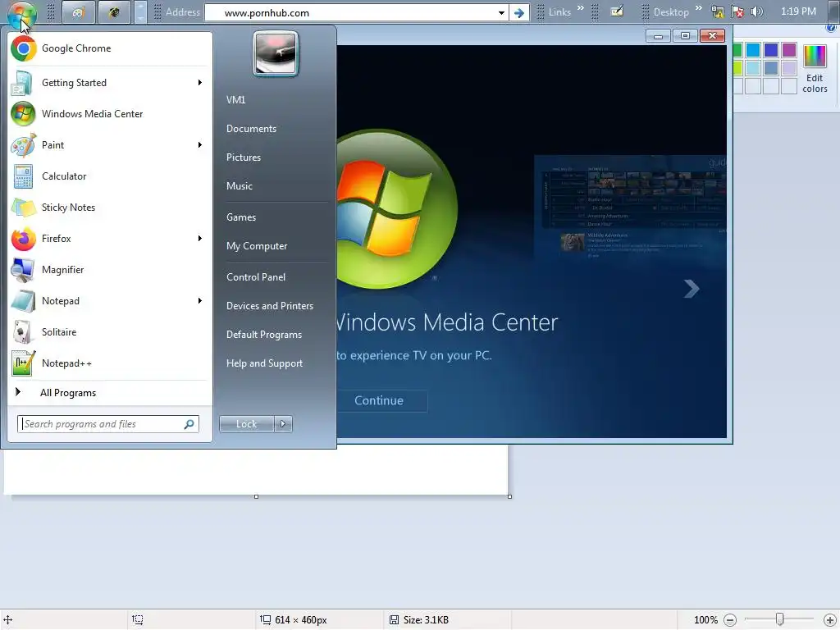The width and height of the screenshot is (840, 630).
Task: Click the Paint zoom out minus button
Action: 729,620
